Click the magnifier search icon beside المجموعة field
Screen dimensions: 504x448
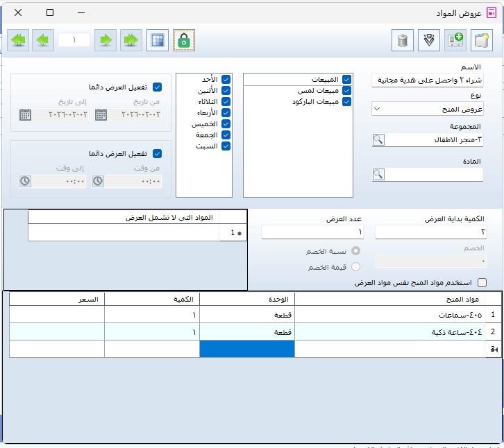click(378, 140)
